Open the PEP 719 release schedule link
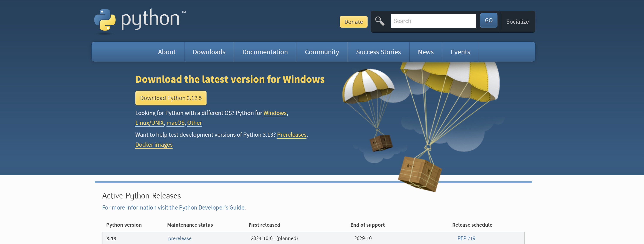The width and height of the screenshot is (644, 244). click(x=466, y=238)
